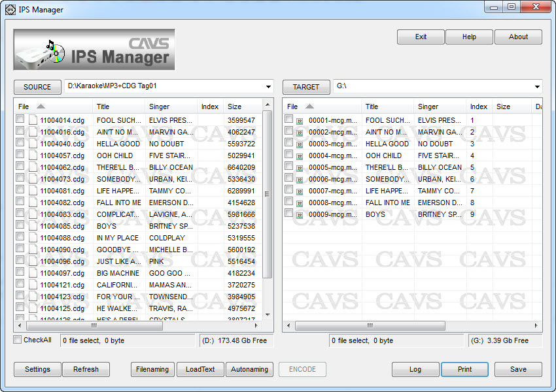
Task: Expand the target drive G:\ dropdown
Action: point(538,87)
